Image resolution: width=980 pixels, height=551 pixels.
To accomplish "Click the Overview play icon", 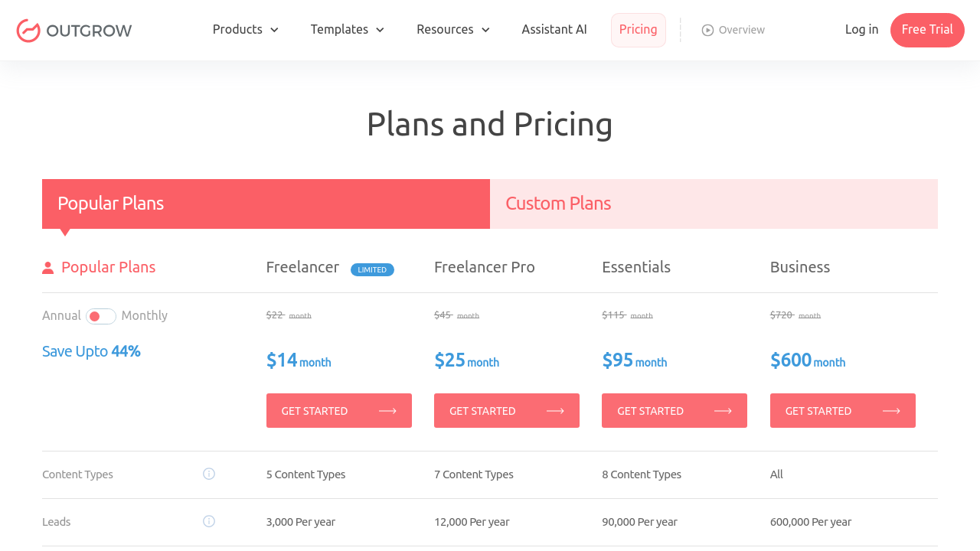I will coord(707,30).
